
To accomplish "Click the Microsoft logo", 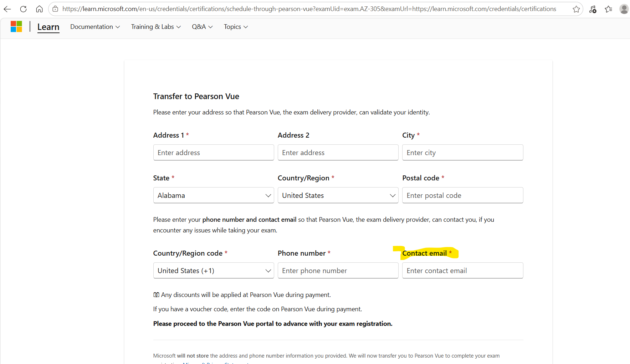I will click(x=16, y=26).
